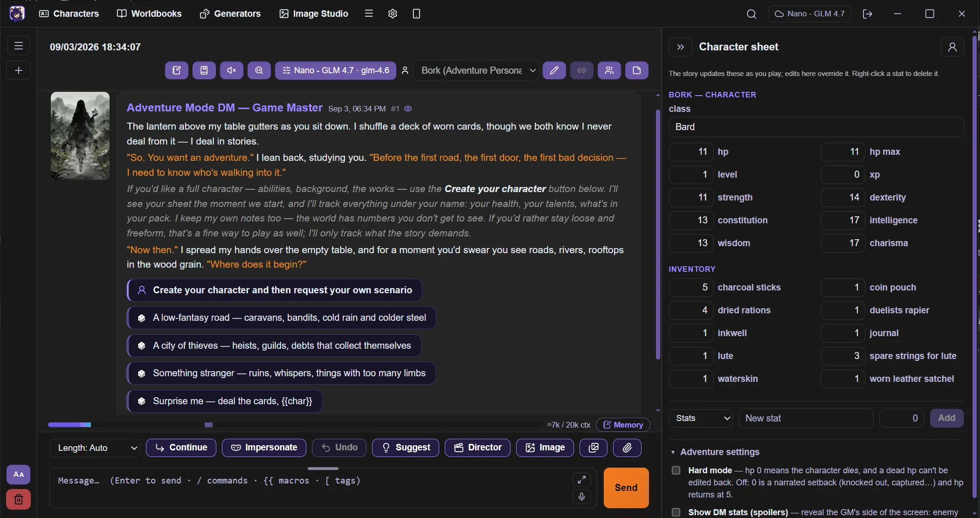Click the search magnifier icon
The width and height of the screenshot is (980, 518).
[751, 14]
